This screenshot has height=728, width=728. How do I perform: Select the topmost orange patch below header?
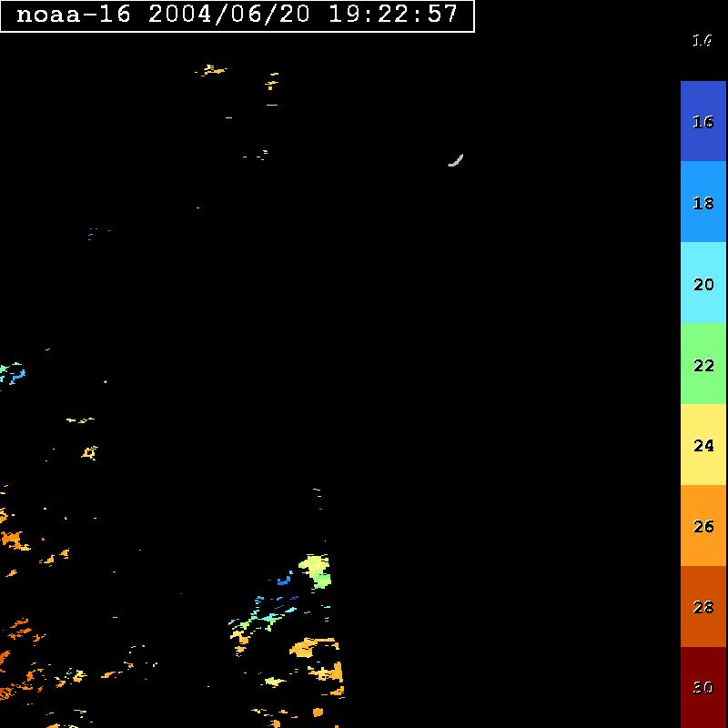[x=213, y=69]
